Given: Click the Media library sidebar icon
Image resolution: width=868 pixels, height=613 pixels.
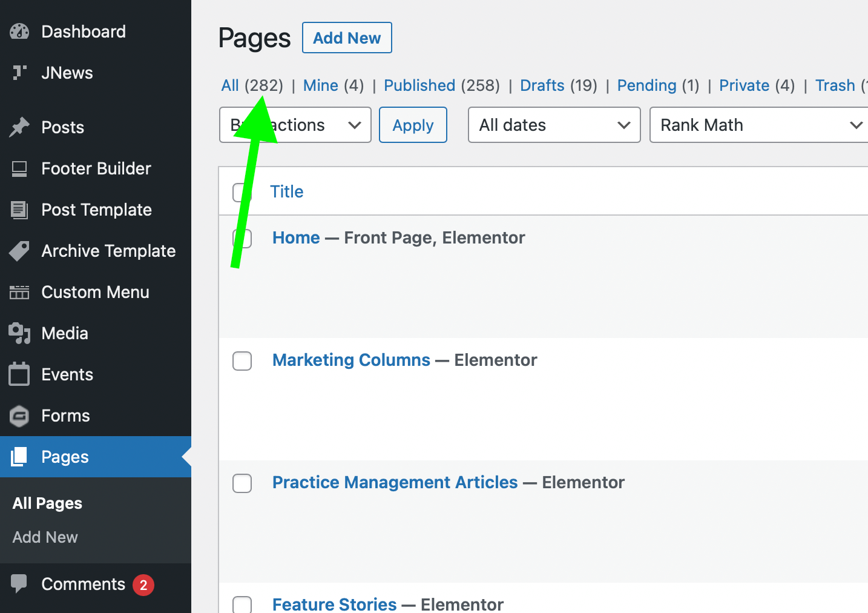Looking at the screenshot, I should (x=19, y=333).
